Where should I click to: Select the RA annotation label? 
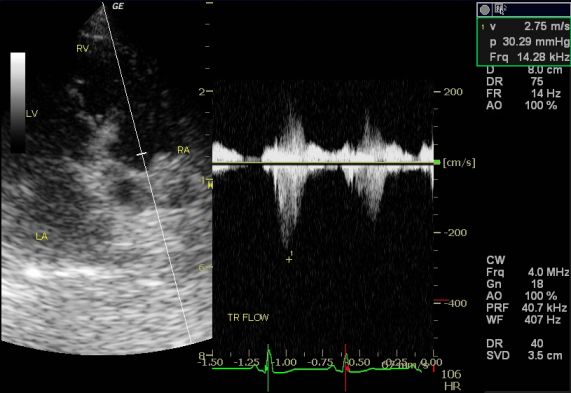point(184,150)
